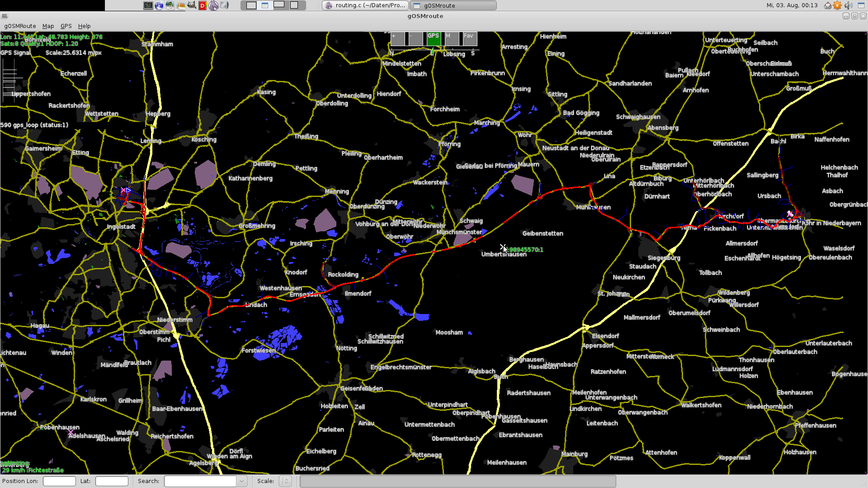
Task: Open the GPS menu
Action: click(x=66, y=26)
